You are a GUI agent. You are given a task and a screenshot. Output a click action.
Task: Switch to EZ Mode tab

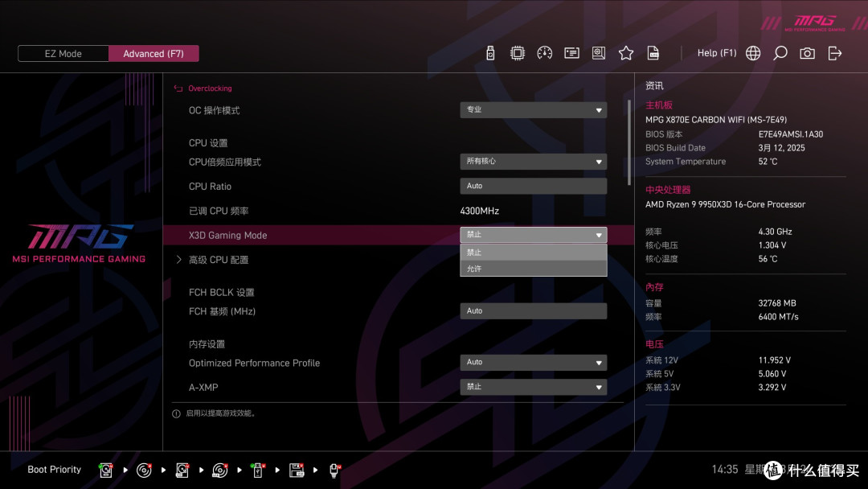coord(63,54)
